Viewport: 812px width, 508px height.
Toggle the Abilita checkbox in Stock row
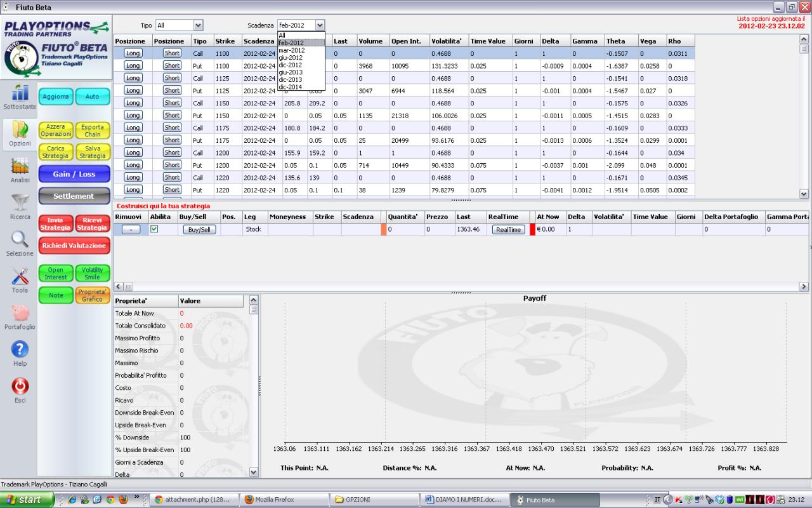point(154,229)
